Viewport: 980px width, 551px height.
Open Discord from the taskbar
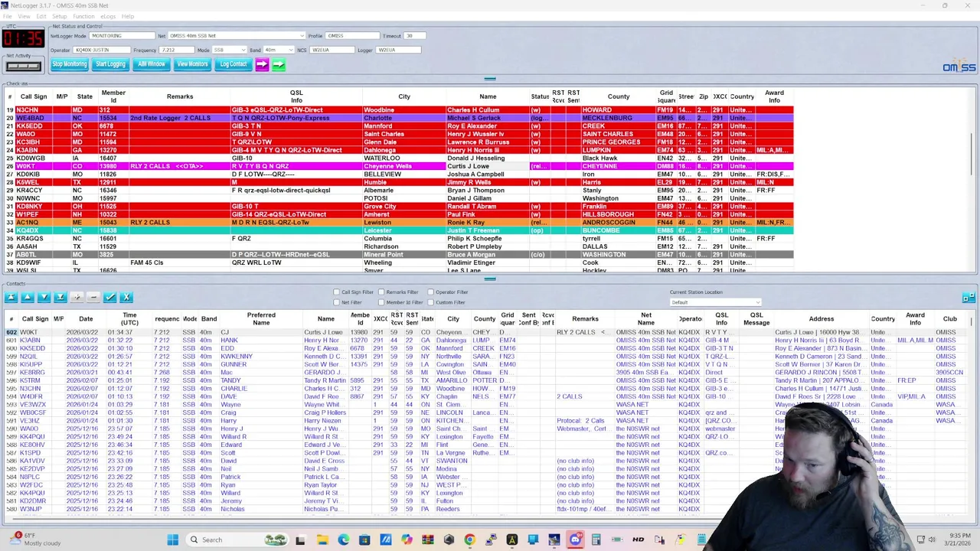click(x=575, y=540)
